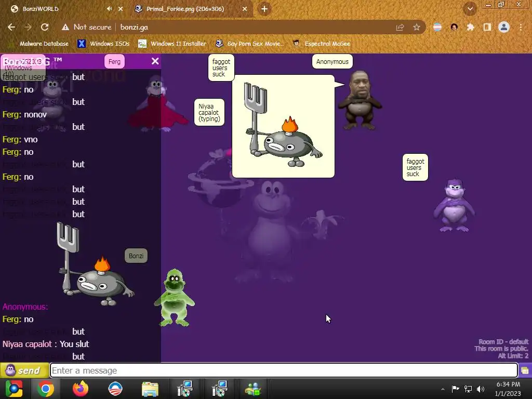Click the avatar extension icon in the toolbar
Screen dimensions: 532x399
click(x=454, y=27)
